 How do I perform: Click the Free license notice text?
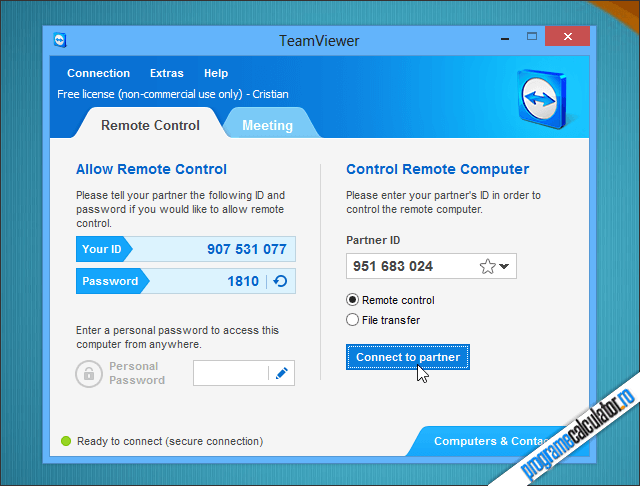click(173, 94)
